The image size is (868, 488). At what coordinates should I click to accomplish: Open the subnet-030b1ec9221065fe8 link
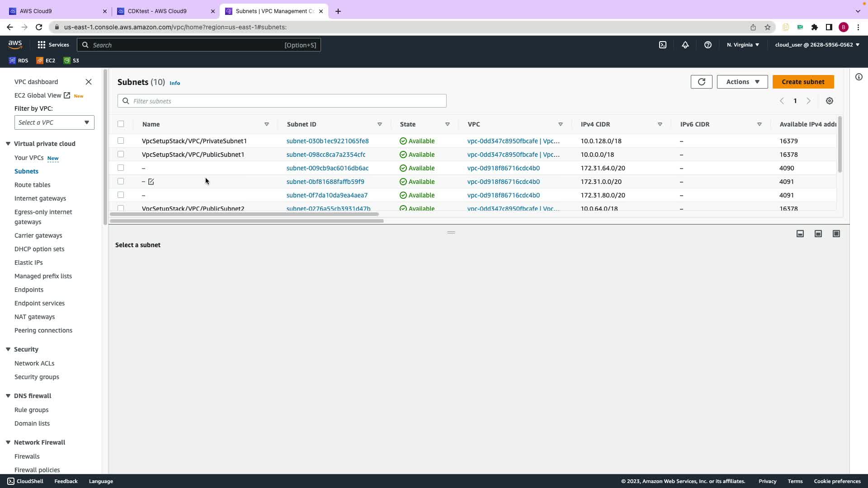point(327,141)
